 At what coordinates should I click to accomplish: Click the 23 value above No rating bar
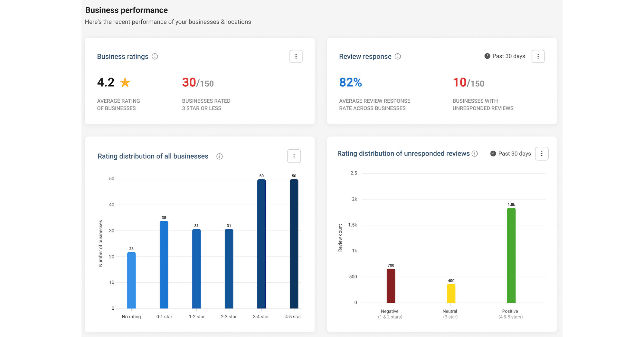click(131, 249)
